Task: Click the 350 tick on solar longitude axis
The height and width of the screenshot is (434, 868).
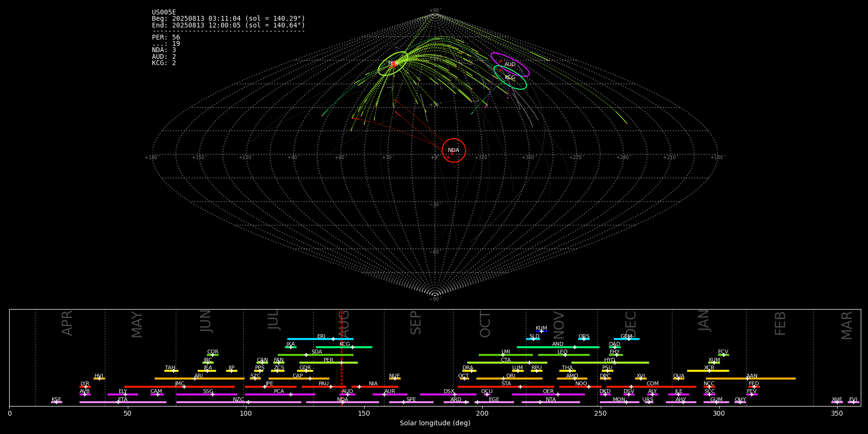Action: (837, 413)
